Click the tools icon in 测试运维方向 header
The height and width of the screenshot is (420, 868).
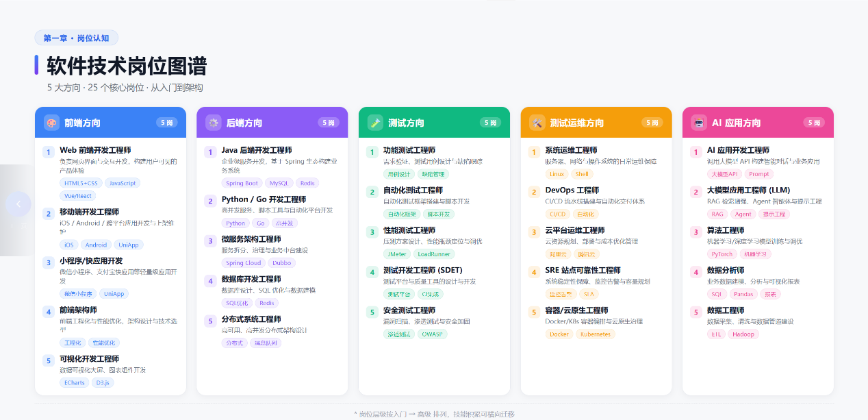(537, 123)
